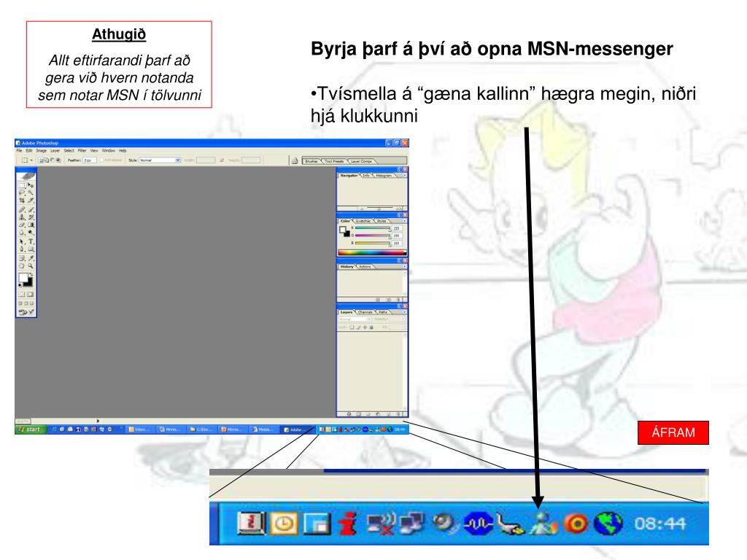Click the blue wave octagon icon in enlarged tray
This screenshot has width=747, height=560.
(x=478, y=524)
